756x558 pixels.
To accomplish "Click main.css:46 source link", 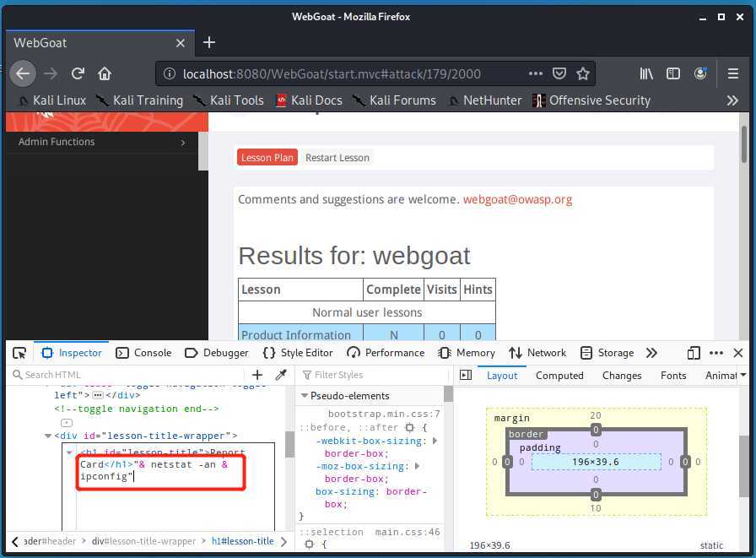I will pyautogui.click(x=408, y=532).
